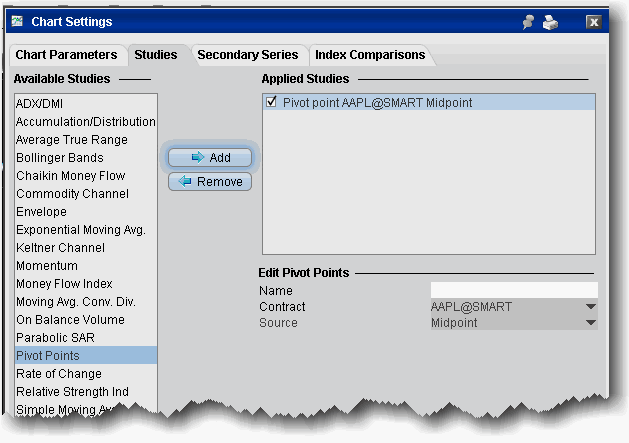
Task: Open the Secondary Series tab
Action: coord(248,55)
